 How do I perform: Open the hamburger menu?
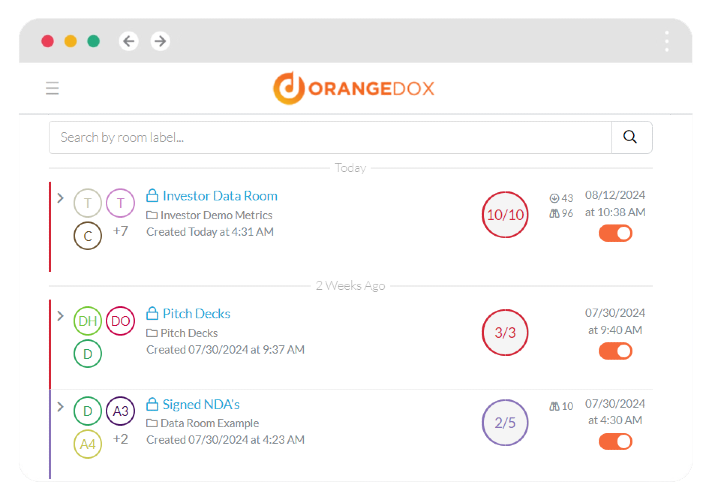pyautogui.click(x=52, y=88)
